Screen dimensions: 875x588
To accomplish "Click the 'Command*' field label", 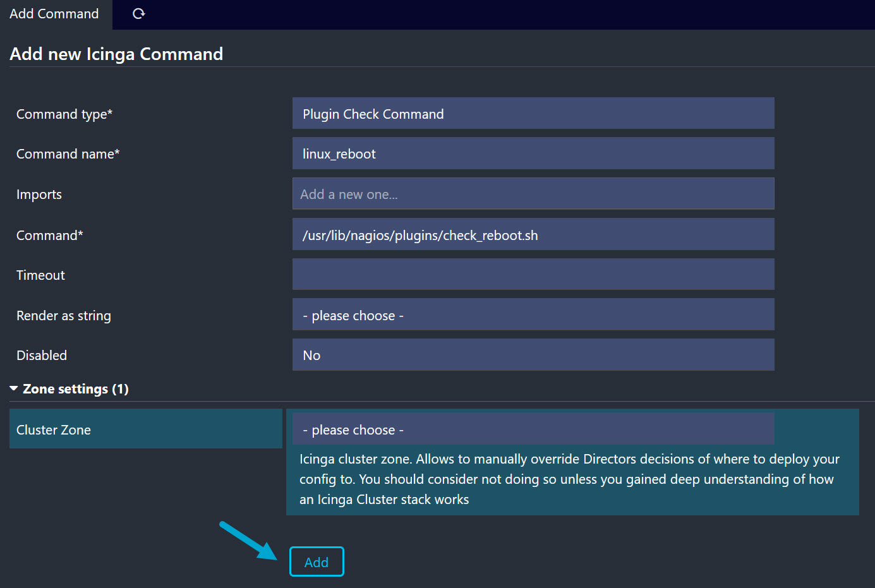I will click(x=49, y=236).
